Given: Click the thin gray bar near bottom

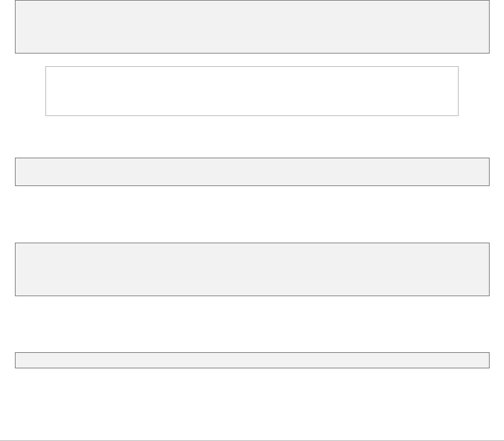Looking at the screenshot, I should tap(252, 360).
